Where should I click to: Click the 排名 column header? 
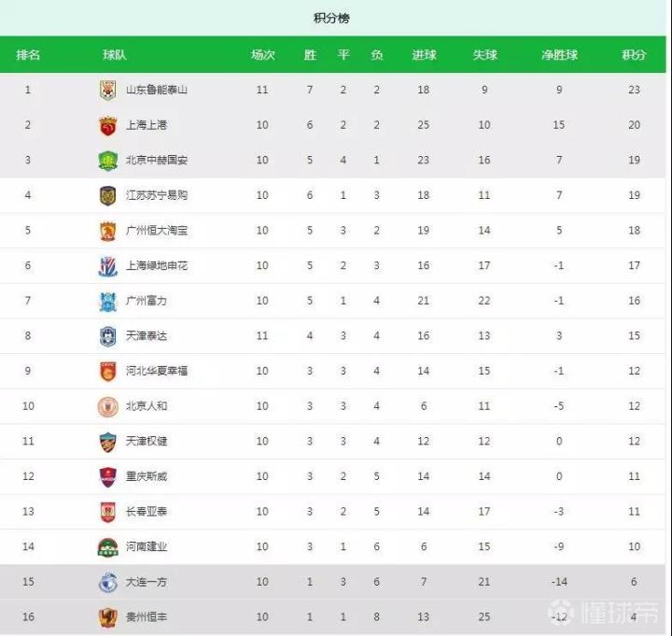point(28,55)
